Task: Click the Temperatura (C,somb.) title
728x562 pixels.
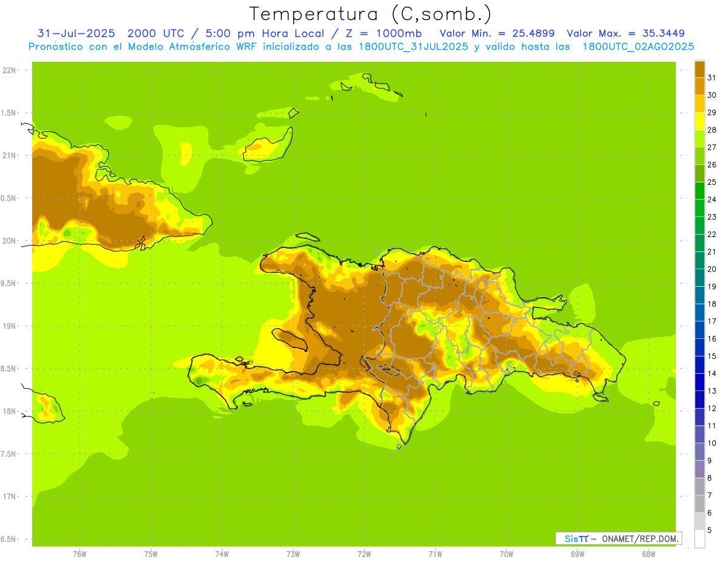Action: coord(370,13)
